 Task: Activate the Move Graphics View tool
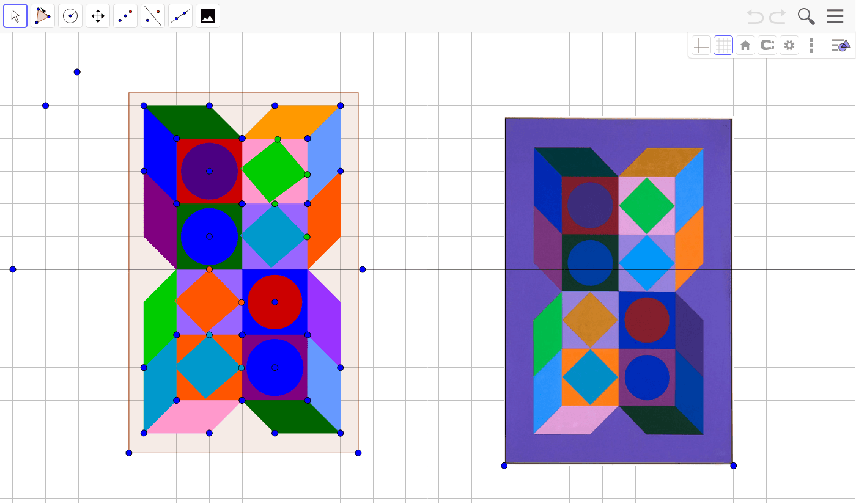(x=98, y=16)
